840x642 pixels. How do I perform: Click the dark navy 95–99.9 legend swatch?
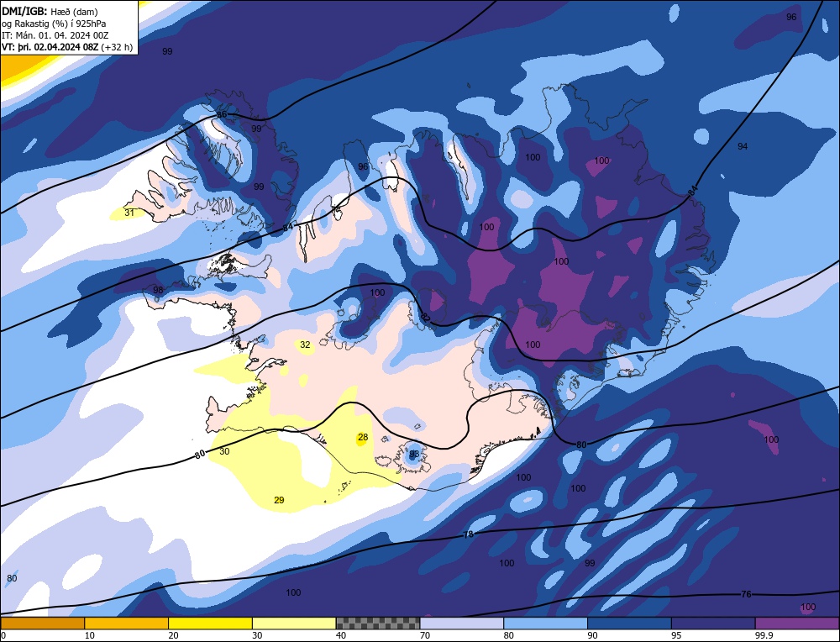point(713,624)
